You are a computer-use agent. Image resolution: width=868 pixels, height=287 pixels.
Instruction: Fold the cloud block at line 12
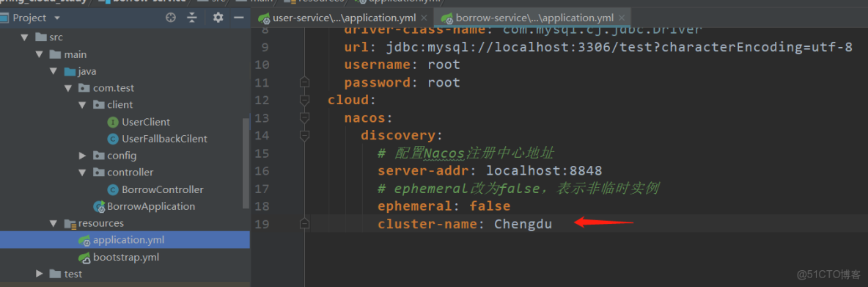[x=304, y=101]
